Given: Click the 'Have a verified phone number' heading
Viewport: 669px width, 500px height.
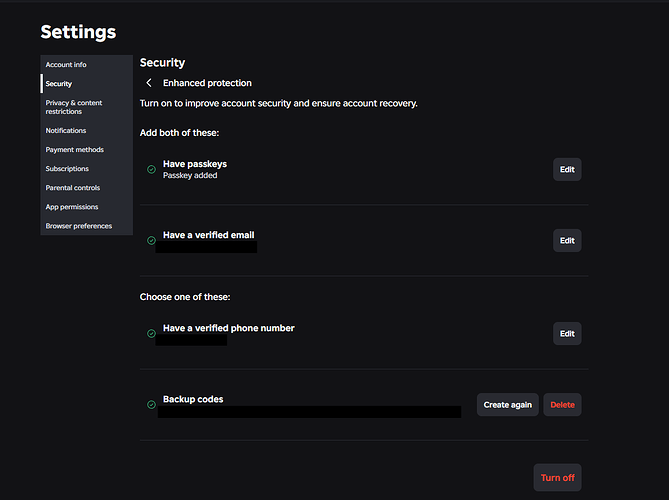Looking at the screenshot, I should pyautogui.click(x=229, y=328).
